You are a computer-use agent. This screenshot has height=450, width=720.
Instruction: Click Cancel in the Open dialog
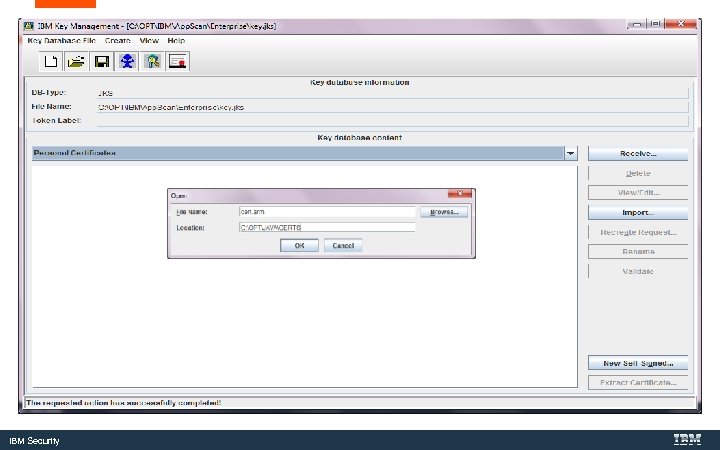(343, 245)
